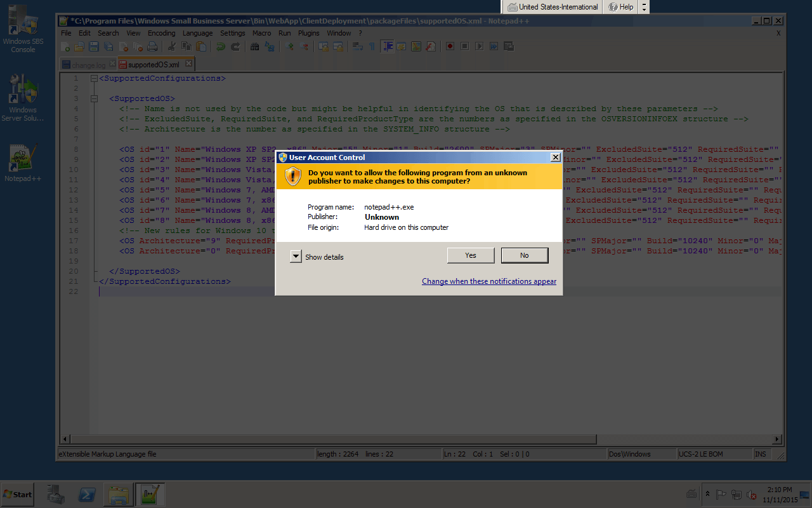Open the Function List icon
The width and height of the screenshot is (812, 508).
point(431,46)
